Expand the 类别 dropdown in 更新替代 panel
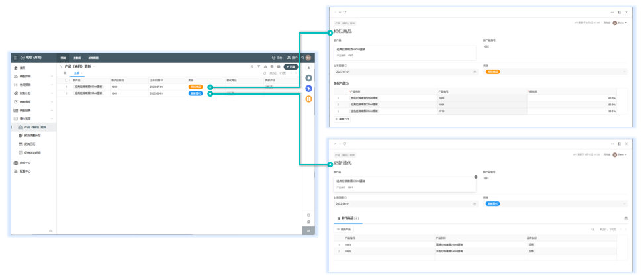The width and height of the screenshot is (644, 280). [624, 203]
